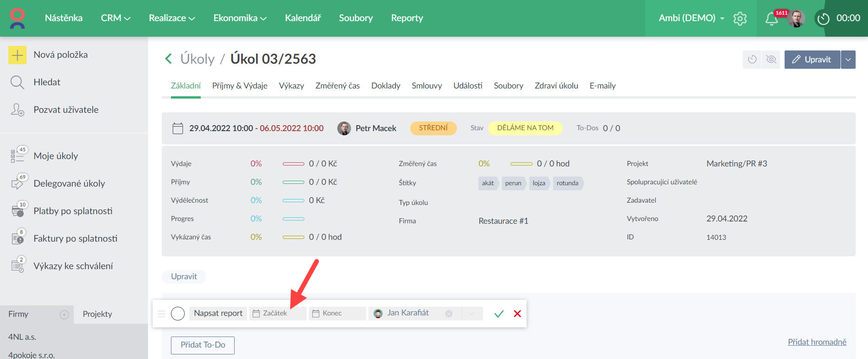
Task: Click the Přidat To-Do button
Action: (203, 345)
